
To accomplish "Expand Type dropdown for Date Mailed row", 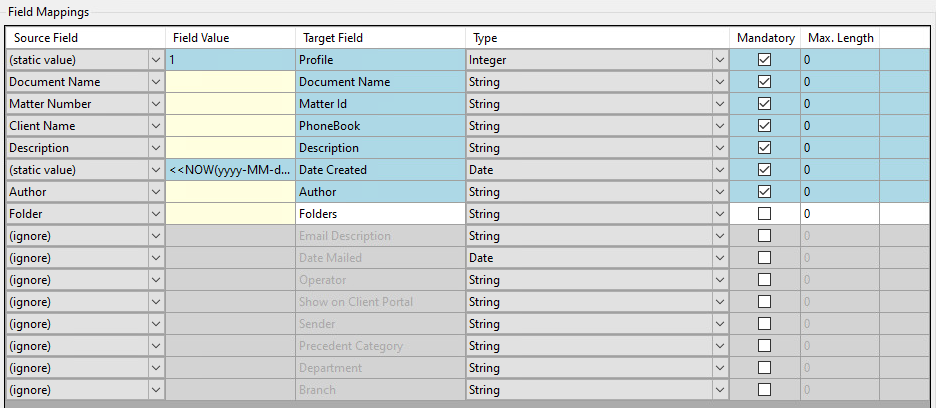I will tap(720, 258).
